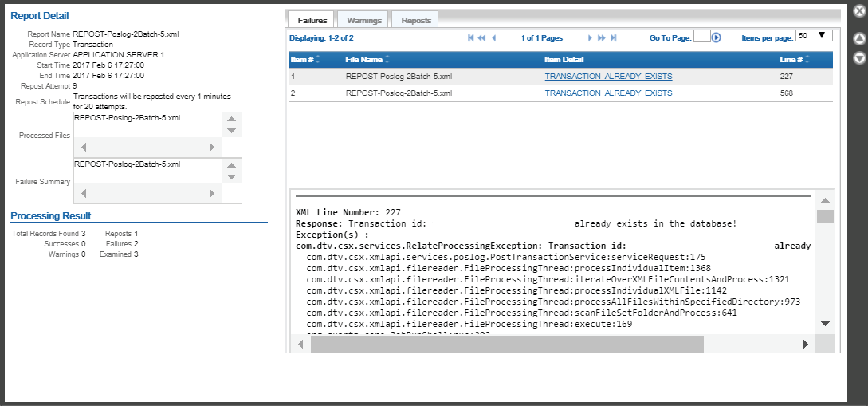This screenshot has width=868, height=406.
Task: Click the Go To Page submit arrow
Action: [717, 37]
